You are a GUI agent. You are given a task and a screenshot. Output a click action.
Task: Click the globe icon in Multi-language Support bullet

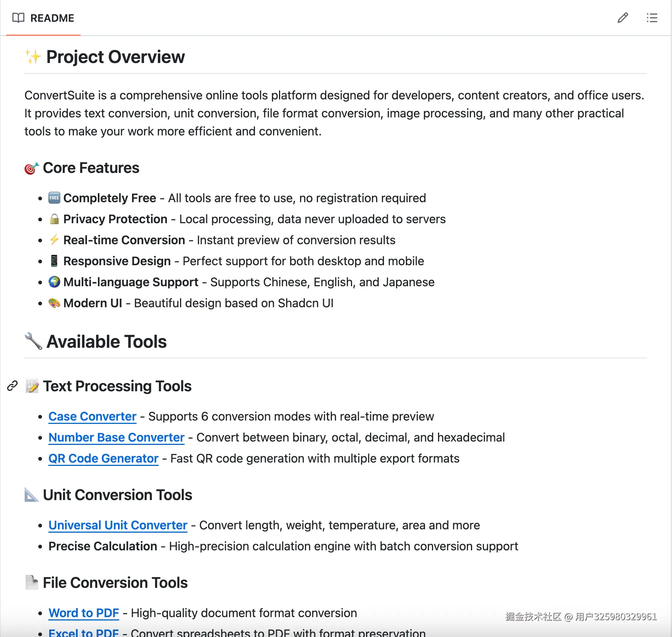click(x=54, y=282)
